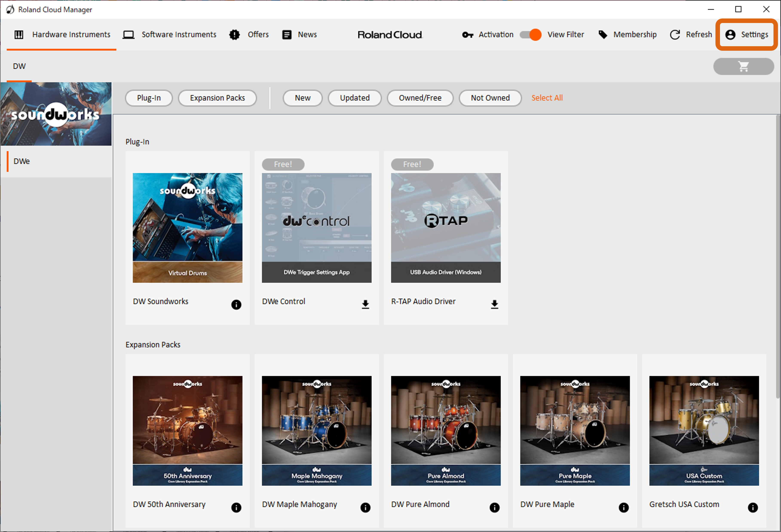Click the Roland Cloud logo

pos(390,35)
